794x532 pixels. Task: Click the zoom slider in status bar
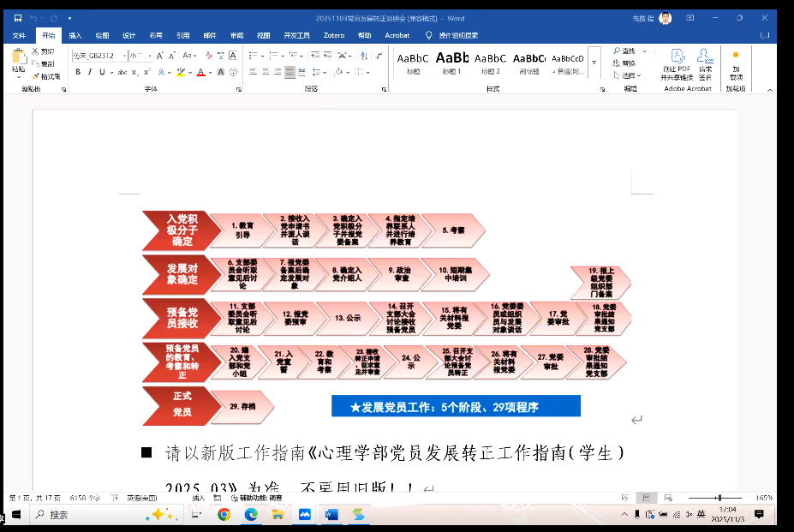click(719, 498)
